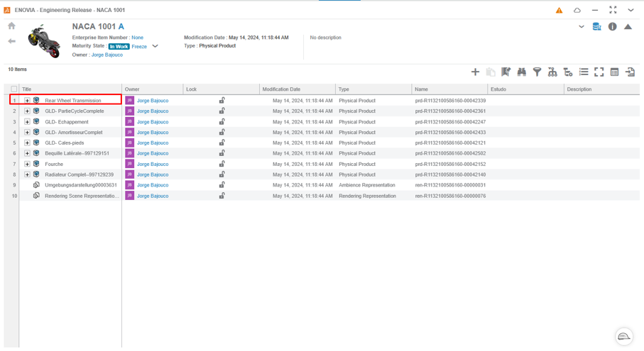Click the Freeze maturity link
The width and height of the screenshot is (644, 351).
tap(139, 47)
